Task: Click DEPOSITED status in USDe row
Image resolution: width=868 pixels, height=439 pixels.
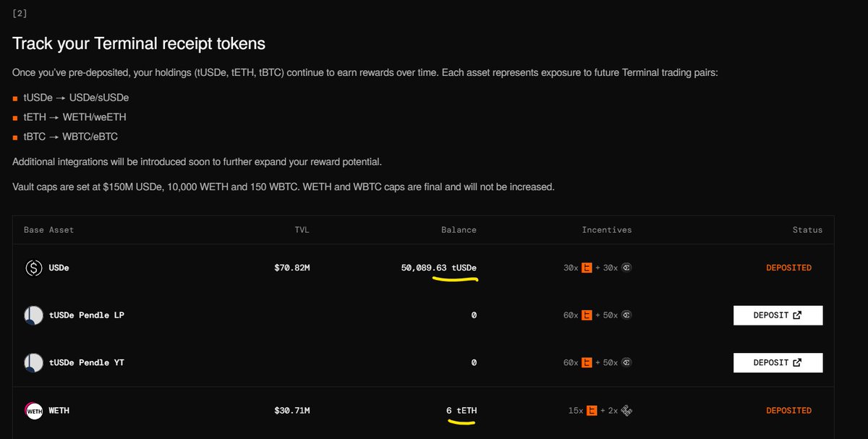Action: (789, 268)
